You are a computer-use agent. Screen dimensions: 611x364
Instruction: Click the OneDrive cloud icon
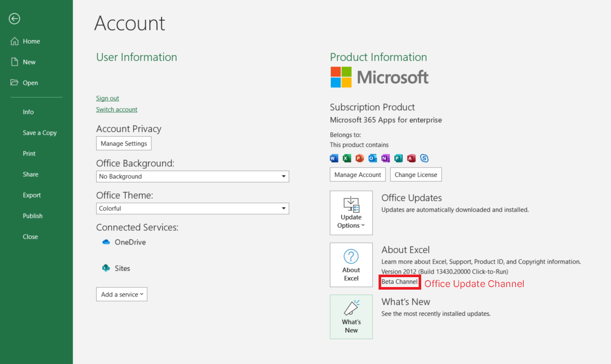click(x=106, y=242)
